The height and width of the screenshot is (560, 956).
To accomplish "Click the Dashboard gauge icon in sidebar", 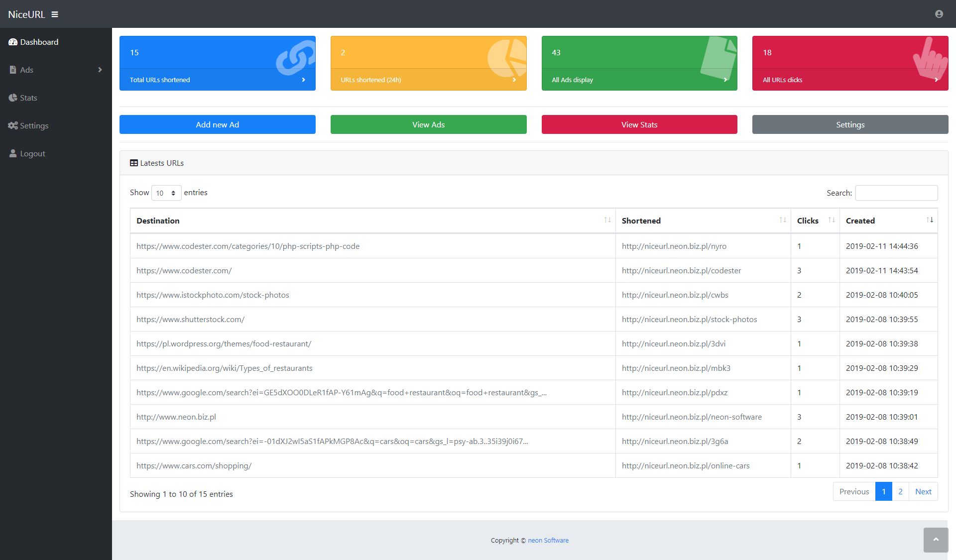I will 13,42.
